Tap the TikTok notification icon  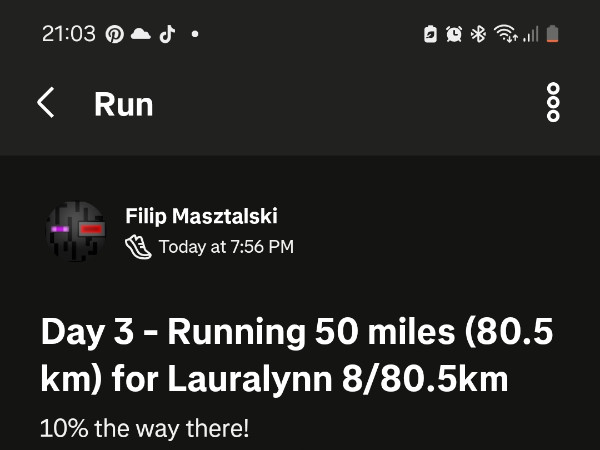(167, 34)
